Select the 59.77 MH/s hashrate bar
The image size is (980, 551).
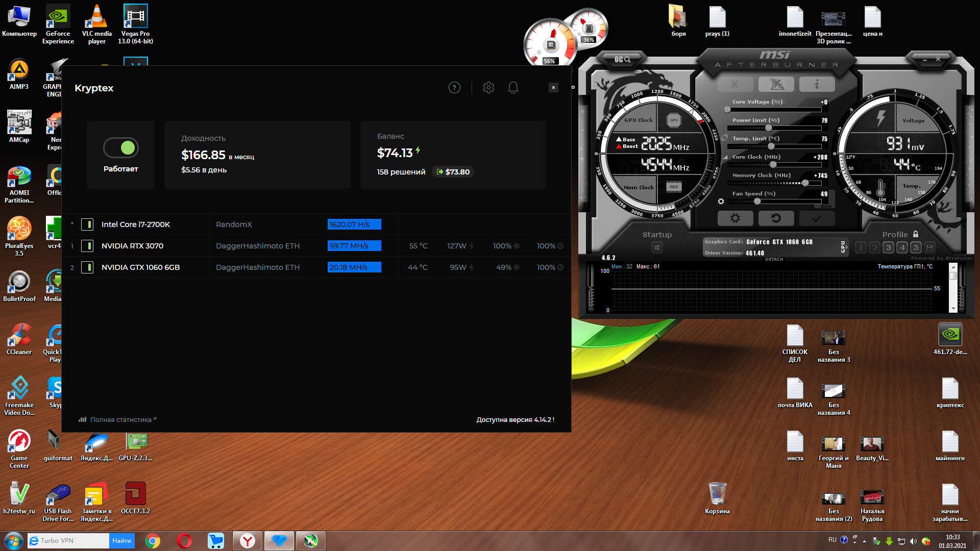pyautogui.click(x=354, y=246)
